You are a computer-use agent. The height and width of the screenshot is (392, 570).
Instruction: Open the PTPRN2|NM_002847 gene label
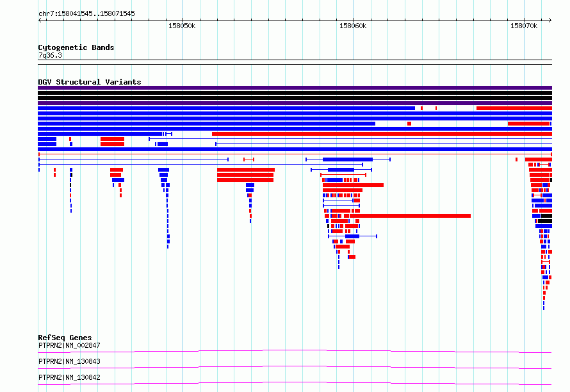coord(69,345)
